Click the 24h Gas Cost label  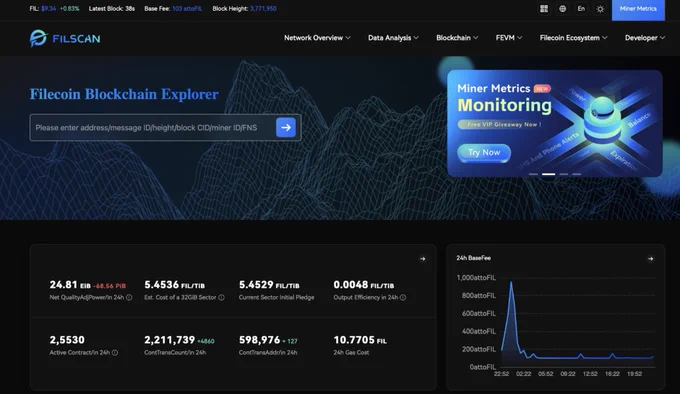click(351, 353)
